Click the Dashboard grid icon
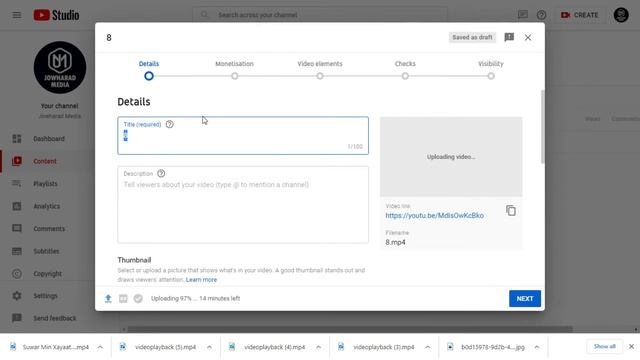Screen dimensions: 640x360 (17, 139)
